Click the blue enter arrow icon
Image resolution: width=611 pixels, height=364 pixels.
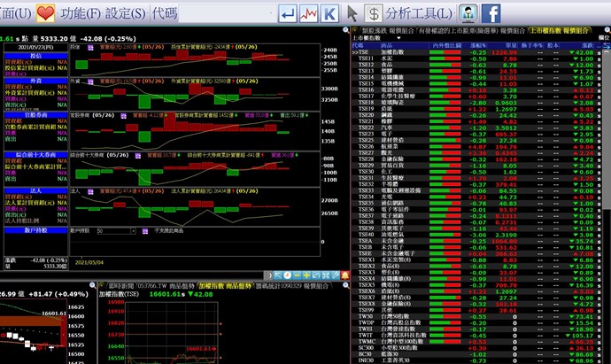[x=288, y=13]
